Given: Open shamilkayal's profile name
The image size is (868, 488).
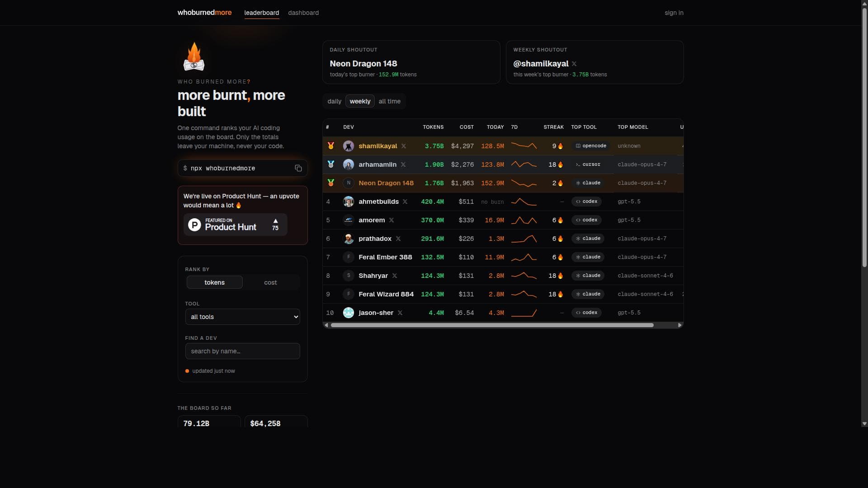Looking at the screenshot, I should tap(378, 146).
